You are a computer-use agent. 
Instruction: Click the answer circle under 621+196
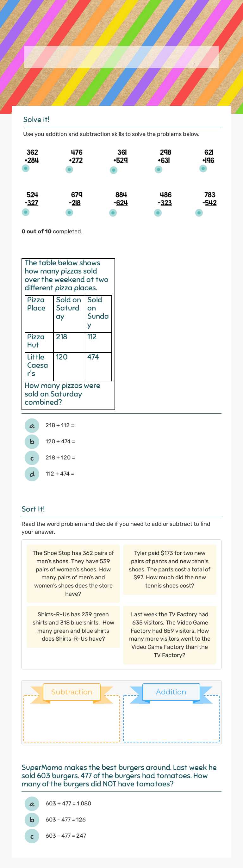coord(203,168)
